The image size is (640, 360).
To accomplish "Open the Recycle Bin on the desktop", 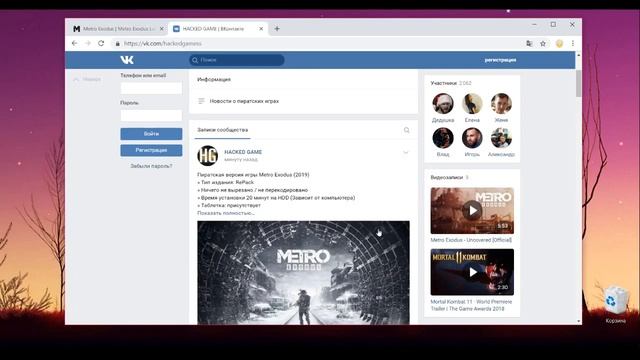I will click(616, 304).
